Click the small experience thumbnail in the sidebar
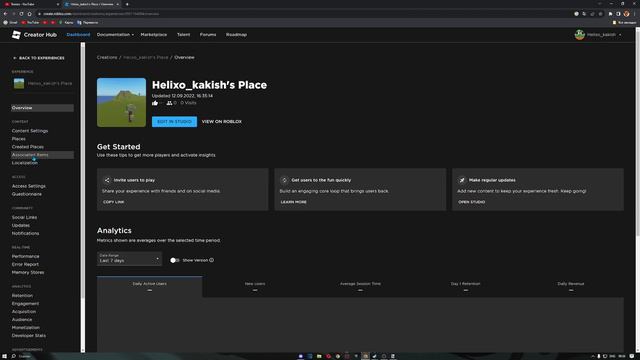640x360 pixels. click(19, 83)
